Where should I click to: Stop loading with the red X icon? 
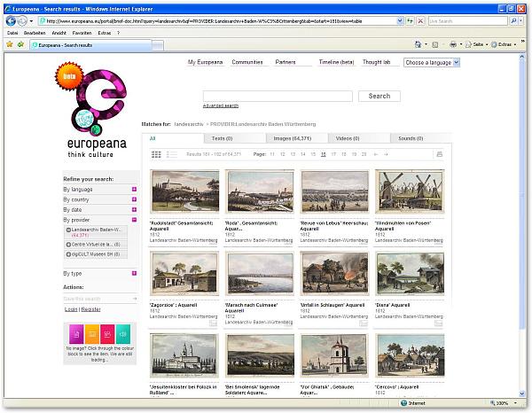[420, 21]
